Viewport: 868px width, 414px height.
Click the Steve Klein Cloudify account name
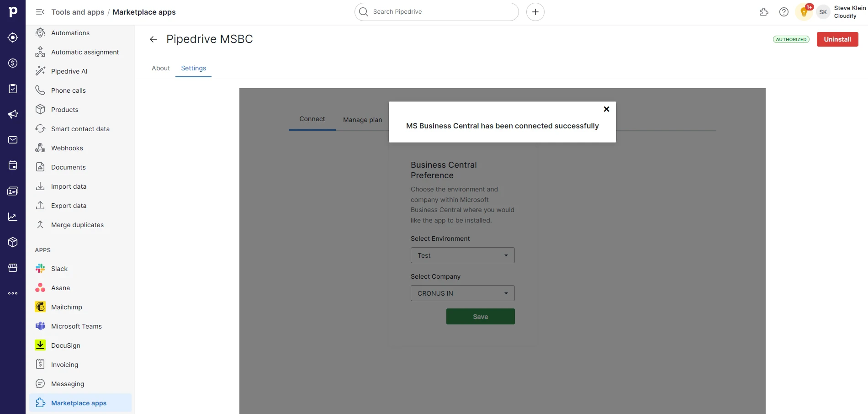[850, 12]
